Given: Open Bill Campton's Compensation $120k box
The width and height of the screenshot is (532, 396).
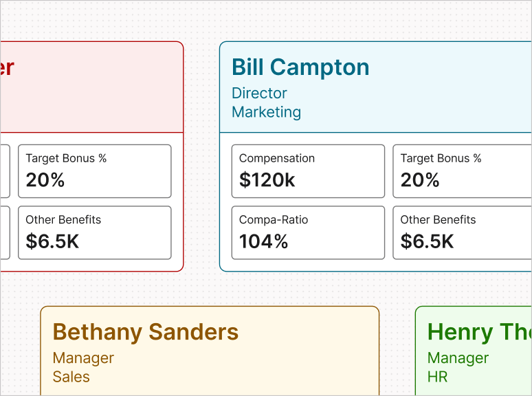Looking at the screenshot, I should (308, 171).
